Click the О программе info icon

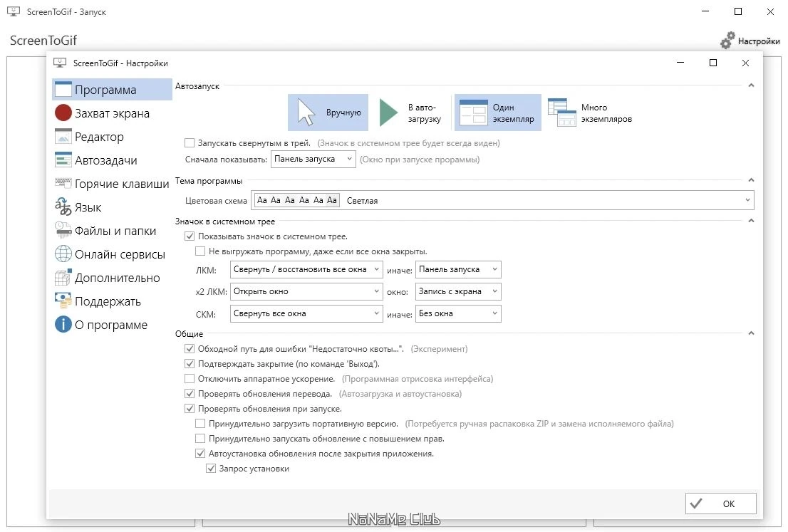63,325
